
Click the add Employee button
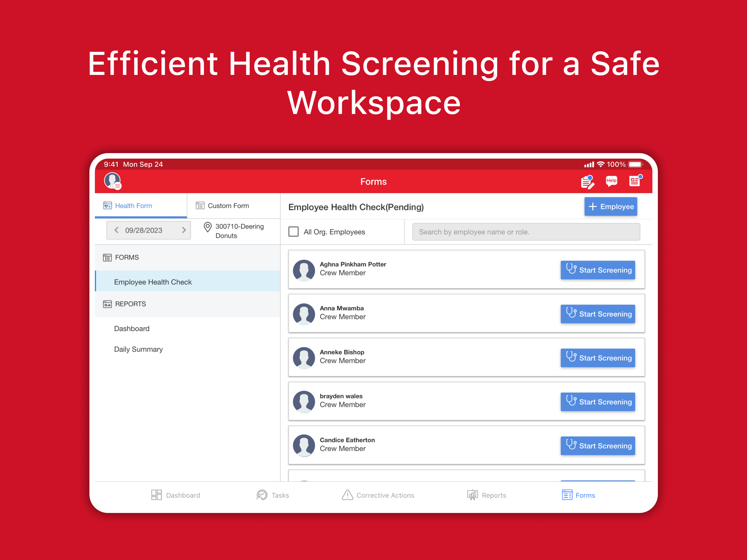coord(611,206)
